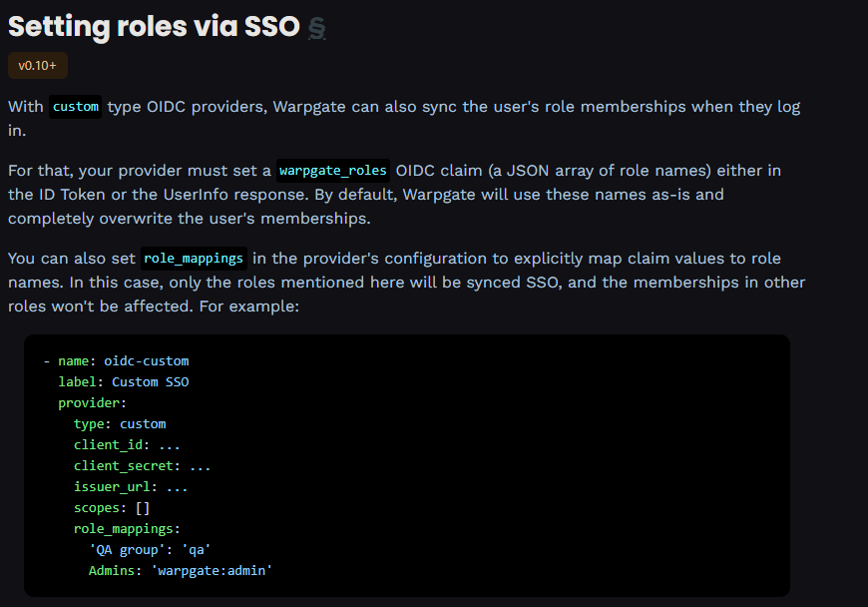This screenshot has height=607, width=868.
Task: Click the "'QA group': 'qa'" code line
Action: [150, 550]
